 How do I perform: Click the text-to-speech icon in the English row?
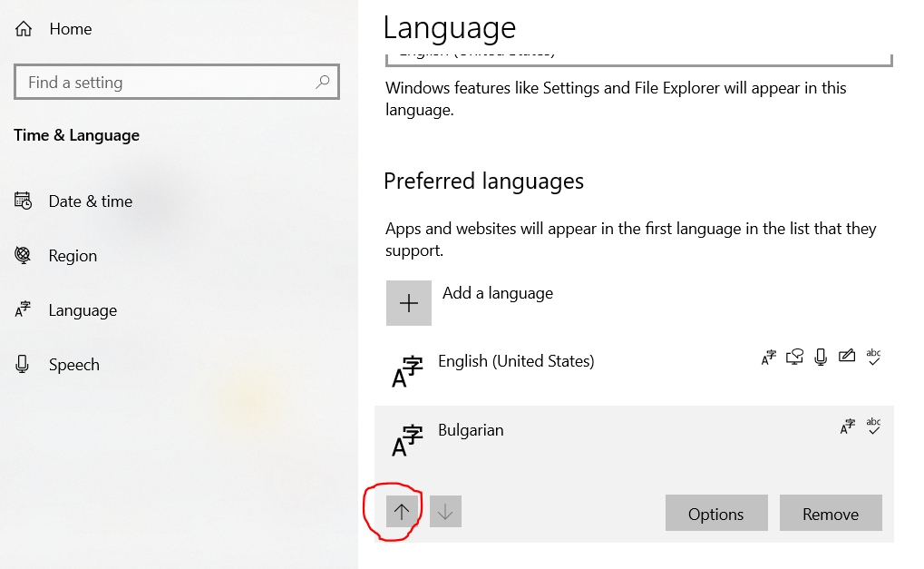pyautogui.click(x=794, y=357)
